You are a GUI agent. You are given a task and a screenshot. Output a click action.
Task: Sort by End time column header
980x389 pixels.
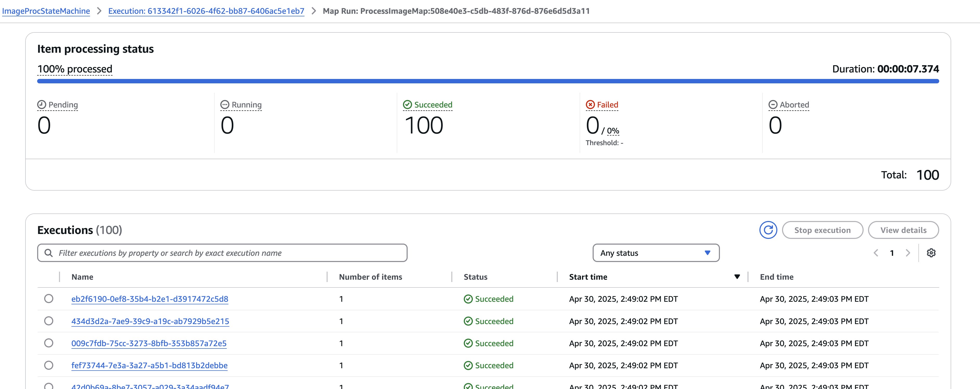(777, 277)
